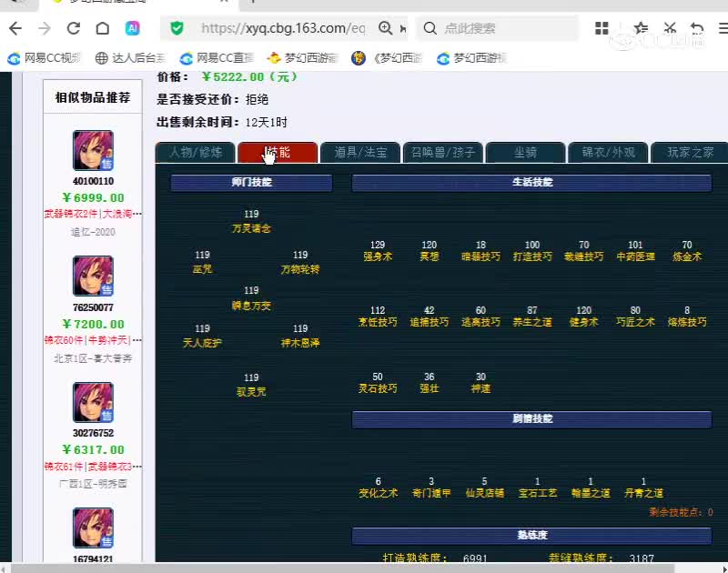
Task: Click 暗器技巧 life skill
Action: pyautogui.click(x=480, y=256)
